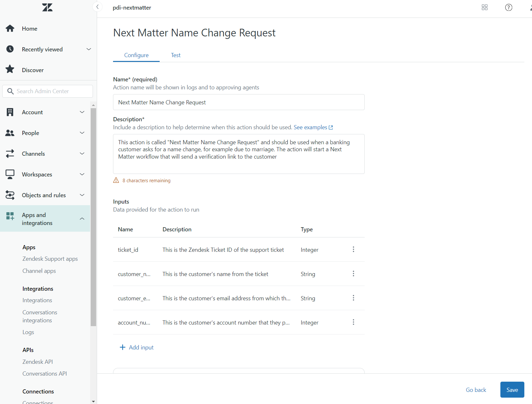Open options menu for customer email input

tap(353, 298)
